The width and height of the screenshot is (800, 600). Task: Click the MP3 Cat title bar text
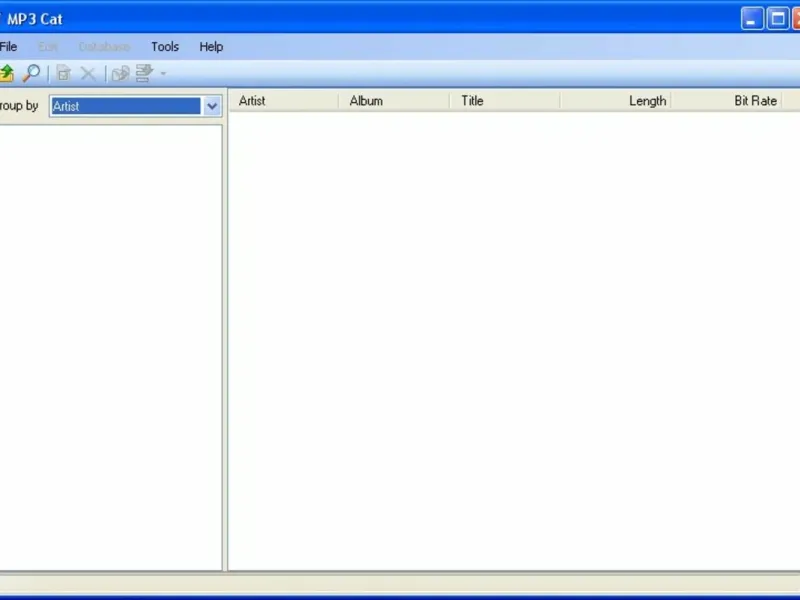(34, 19)
